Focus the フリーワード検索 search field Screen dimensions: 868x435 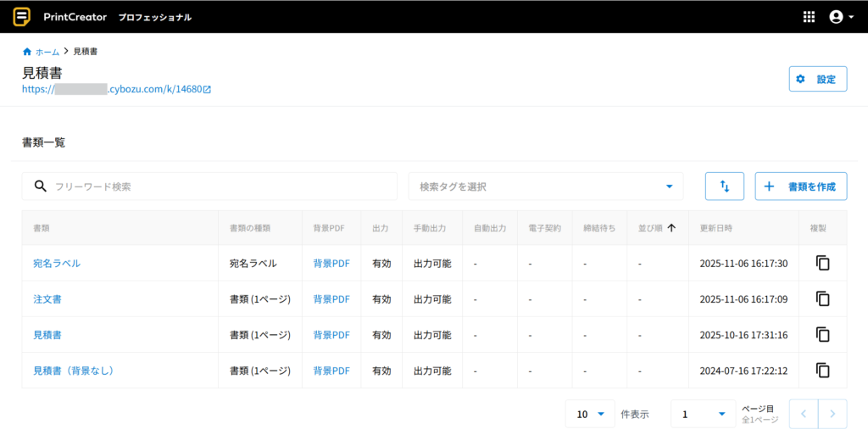(220, 187)
